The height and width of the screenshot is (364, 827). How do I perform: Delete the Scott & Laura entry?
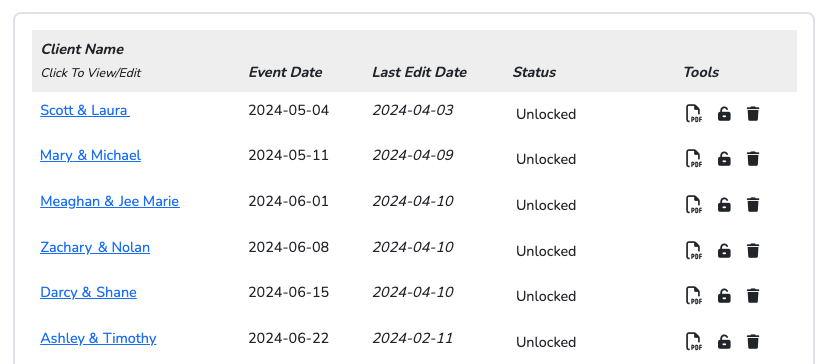(753, 113)
